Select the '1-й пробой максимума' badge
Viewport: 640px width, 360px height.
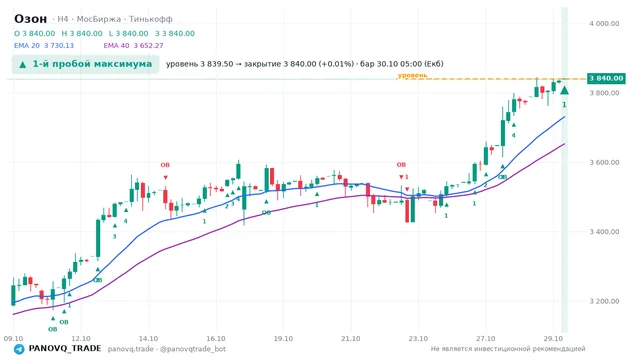pos(85,64)
